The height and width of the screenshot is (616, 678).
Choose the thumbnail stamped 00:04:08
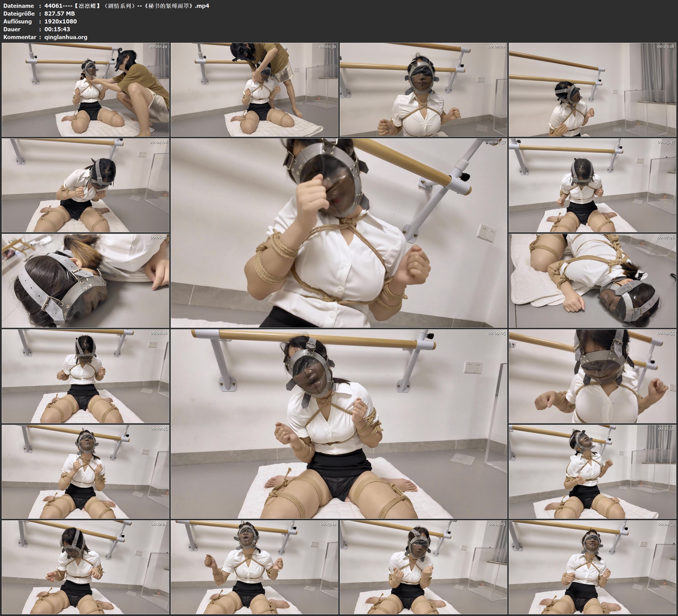(x=85, y=185)
